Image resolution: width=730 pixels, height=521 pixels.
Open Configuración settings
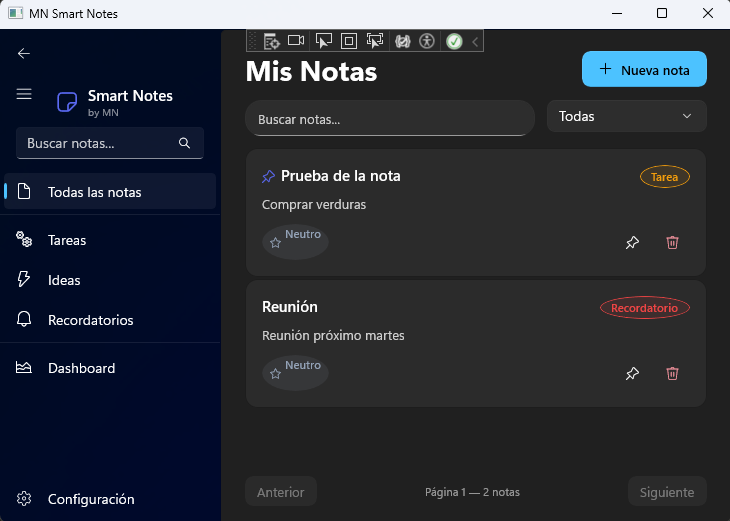110,499
